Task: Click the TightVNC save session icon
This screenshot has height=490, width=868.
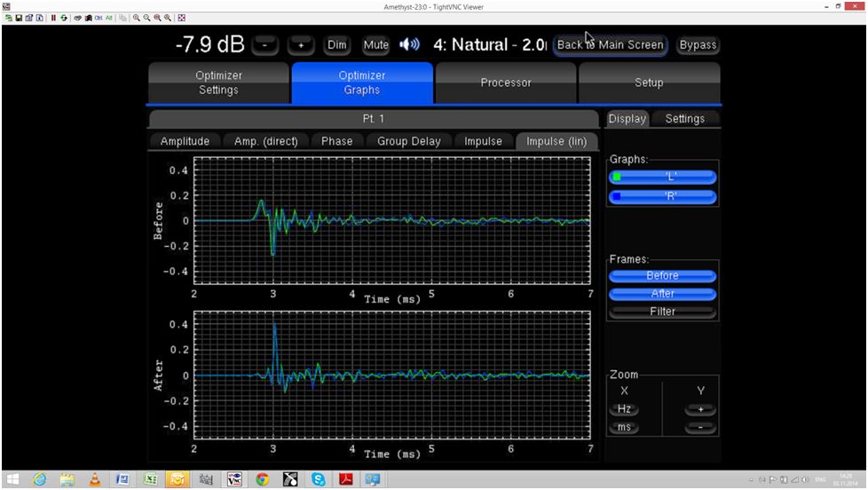Action: pos(19,18)
